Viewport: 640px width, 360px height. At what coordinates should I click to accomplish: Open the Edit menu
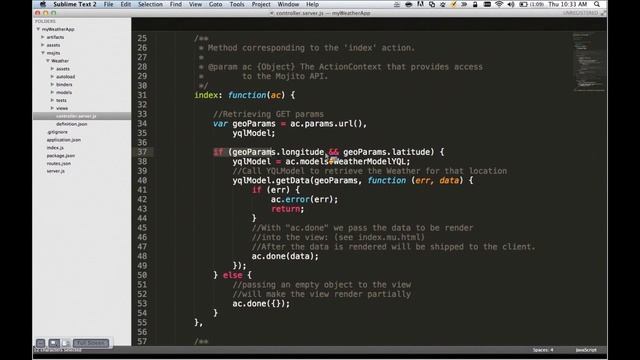126,4
